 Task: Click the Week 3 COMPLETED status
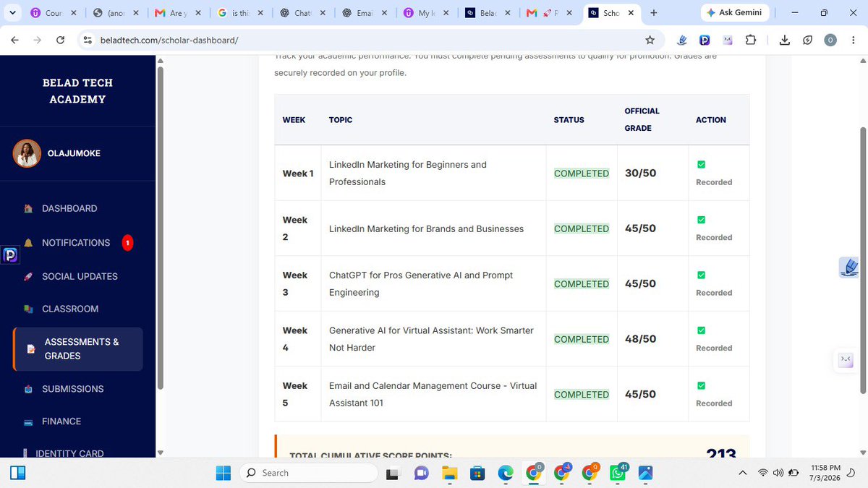pos(582,284)
